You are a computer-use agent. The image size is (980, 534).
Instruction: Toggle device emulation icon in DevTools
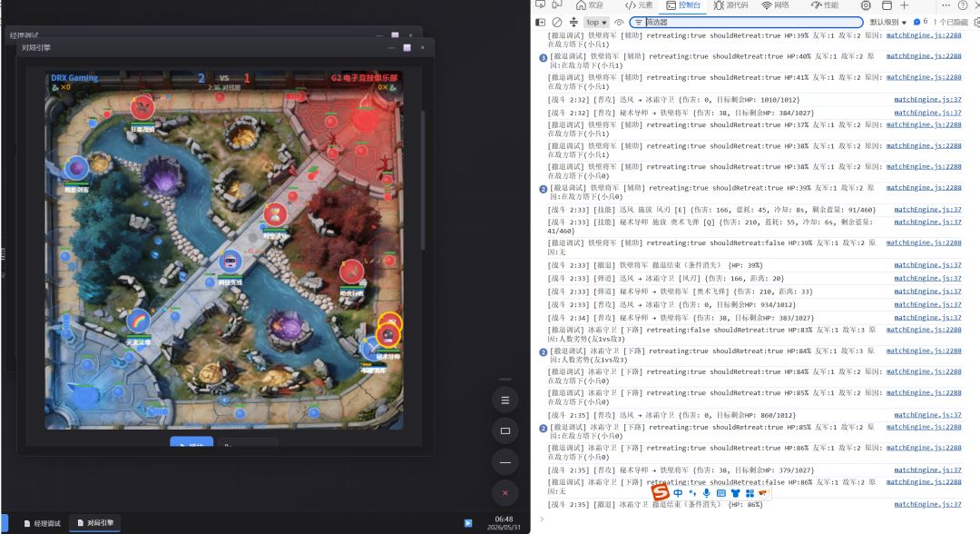(557, 5)
